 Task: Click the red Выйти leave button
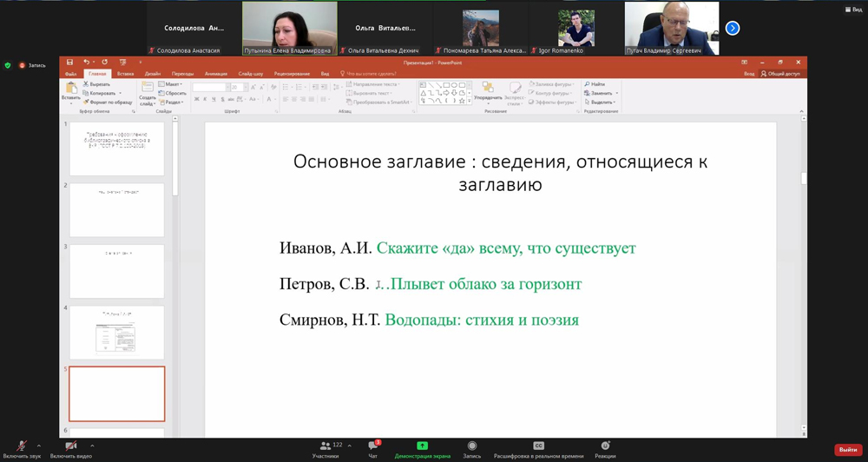[x=847, y=450]
